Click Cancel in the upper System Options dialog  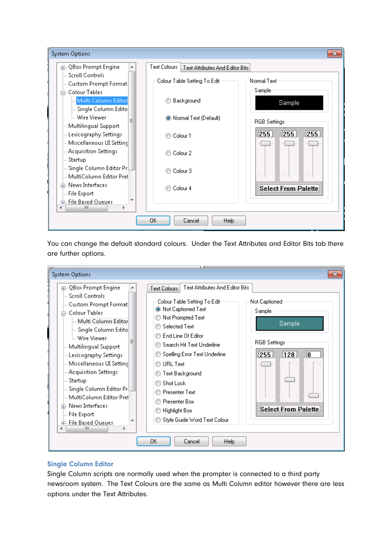(x=191, y=221)
